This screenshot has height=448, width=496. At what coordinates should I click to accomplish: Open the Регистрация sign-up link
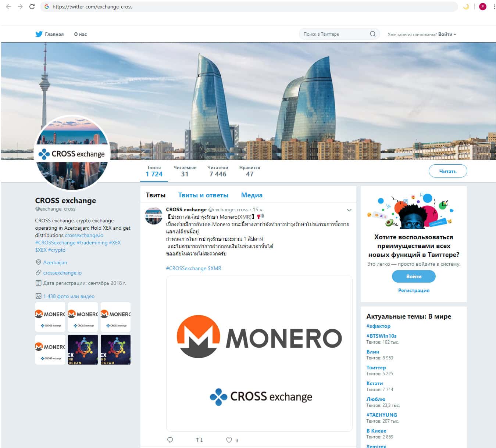[414, 290]
